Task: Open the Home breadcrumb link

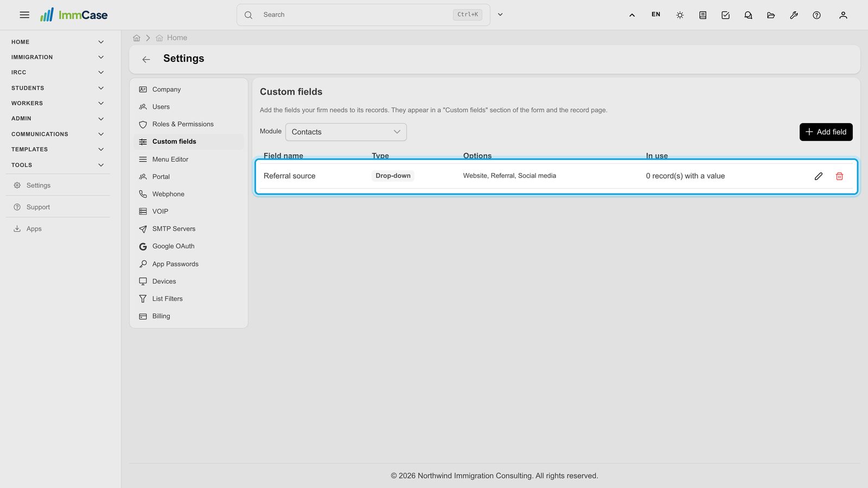Action: coord(171,38)
